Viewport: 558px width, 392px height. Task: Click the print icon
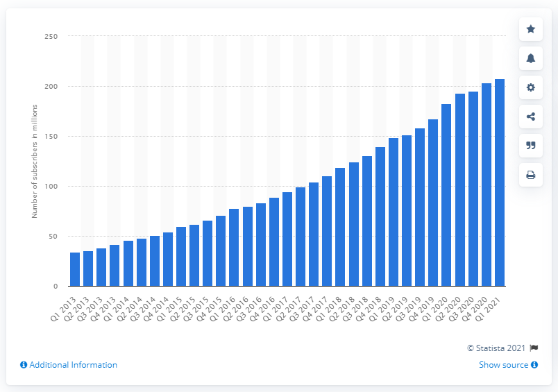pyautogui.click(x=531, y=175)
